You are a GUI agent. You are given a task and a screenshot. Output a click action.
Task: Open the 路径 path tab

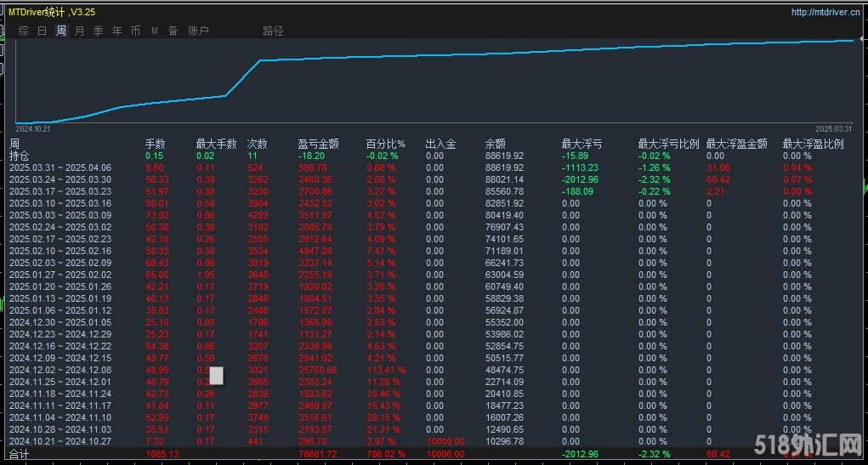273,31
